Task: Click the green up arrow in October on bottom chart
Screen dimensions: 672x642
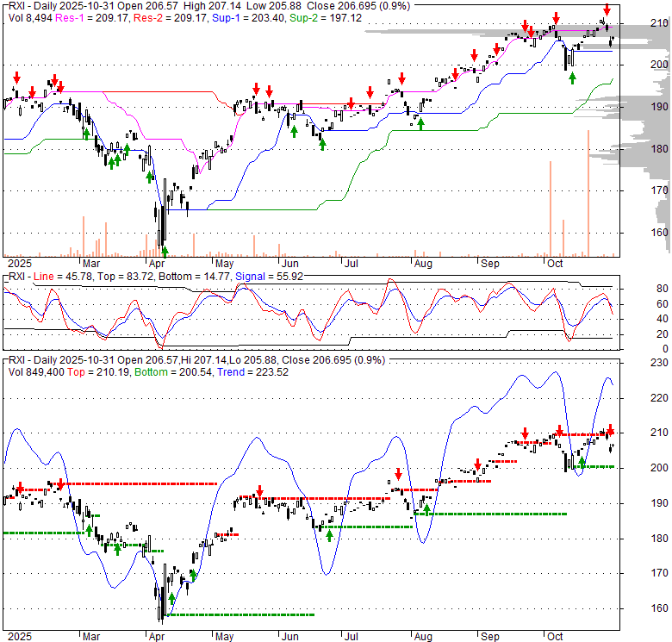Action: pos(582,464)
